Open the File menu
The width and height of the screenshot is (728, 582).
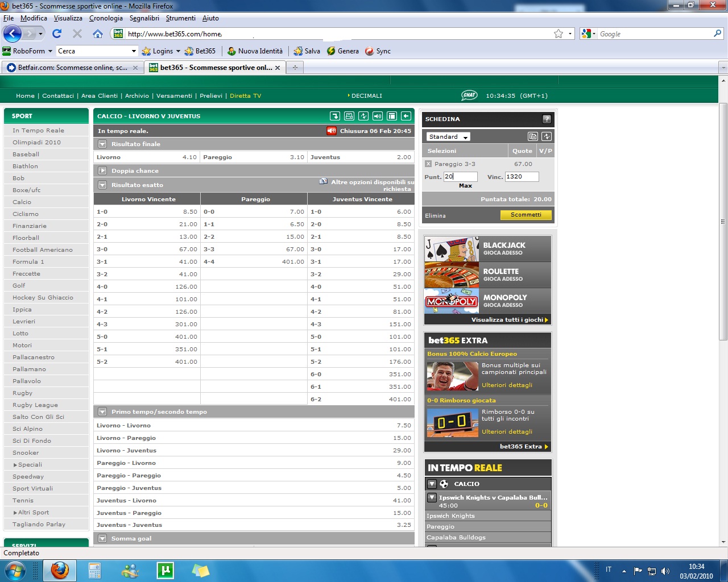(9, 18)
